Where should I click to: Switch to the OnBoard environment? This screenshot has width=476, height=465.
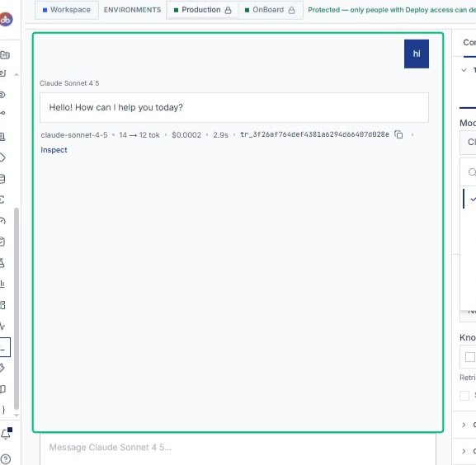click(x=270, y=10)
